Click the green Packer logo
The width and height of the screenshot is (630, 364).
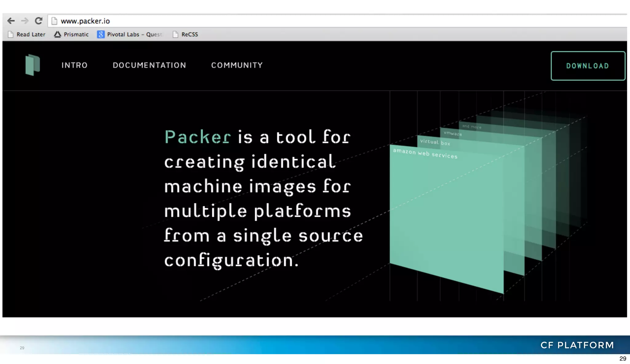tap(33, 65)
